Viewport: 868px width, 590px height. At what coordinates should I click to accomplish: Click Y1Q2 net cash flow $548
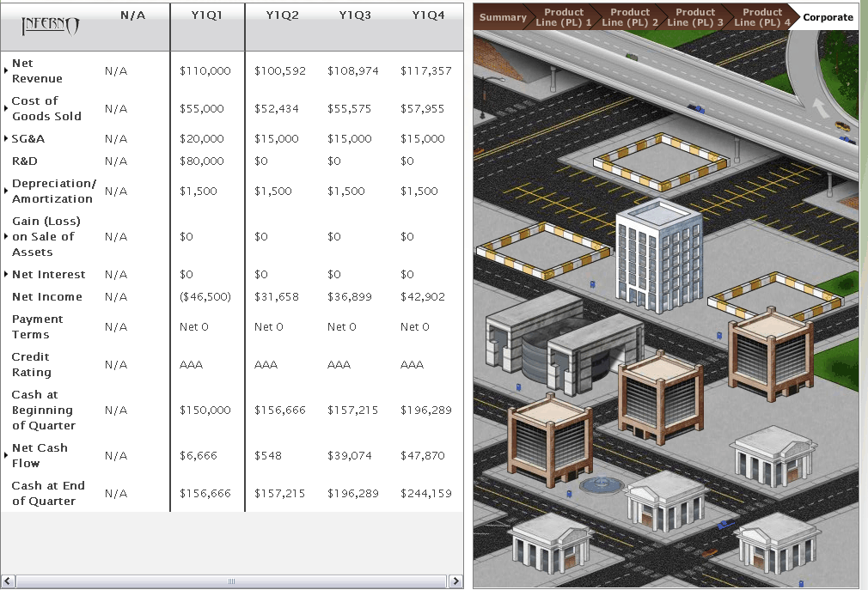pos(268,456)
